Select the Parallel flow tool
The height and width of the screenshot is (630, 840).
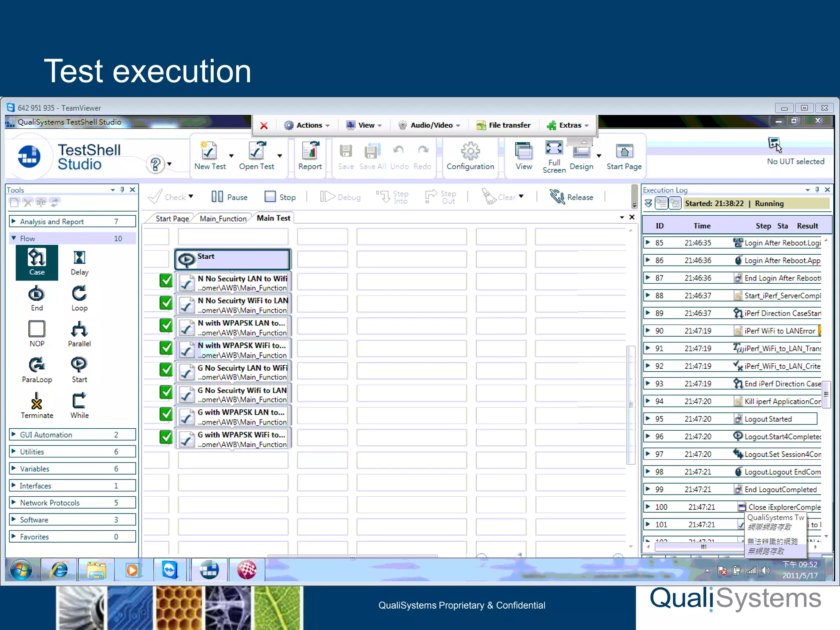coord(79,334)
